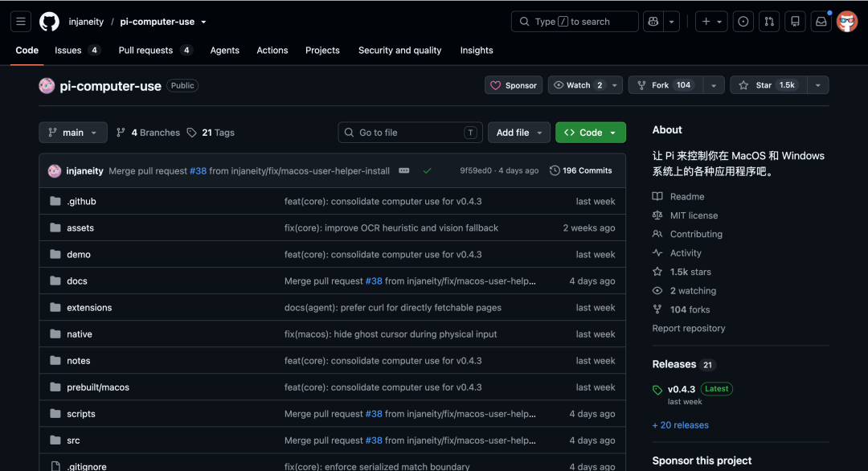The image size is (868, 471).
Task: Open the main branch selector dropdown
Action: pyautogui.click(x=73, y=133)
